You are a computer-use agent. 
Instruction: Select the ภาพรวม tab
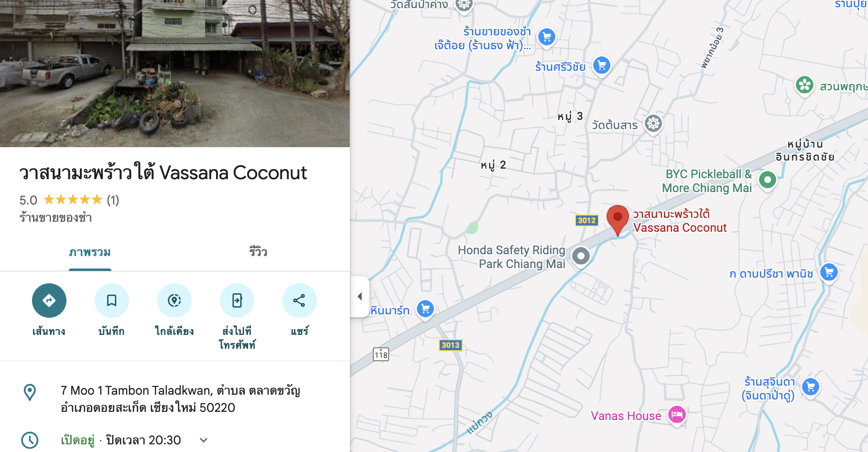90,252
